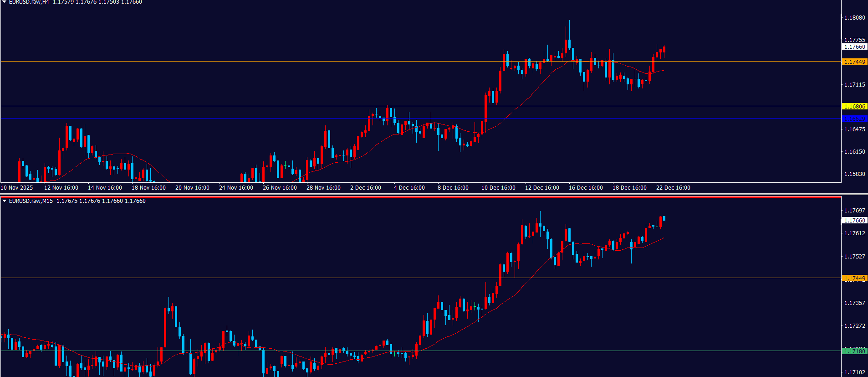
Task: Click the 10 Nov 2025 date label
Action: (x=17, y=188)
